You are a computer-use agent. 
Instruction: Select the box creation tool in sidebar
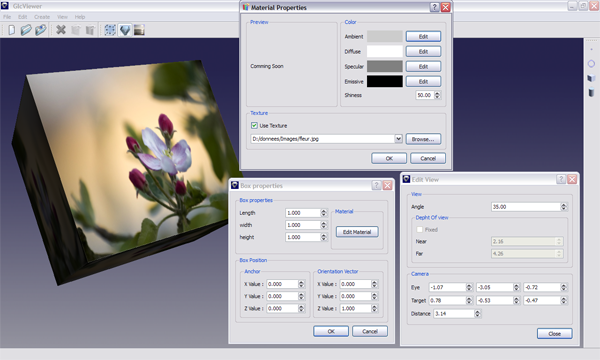[591, 78]
